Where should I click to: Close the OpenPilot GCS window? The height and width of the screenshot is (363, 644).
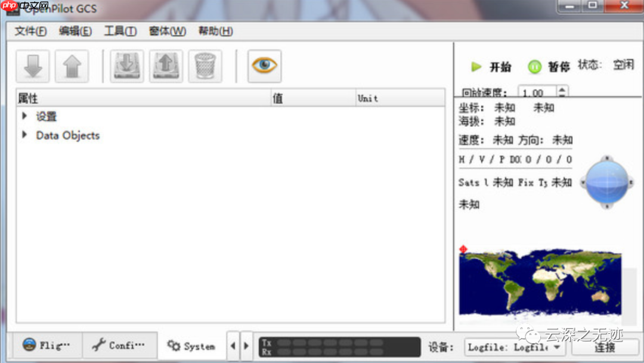tap(624, 6)
